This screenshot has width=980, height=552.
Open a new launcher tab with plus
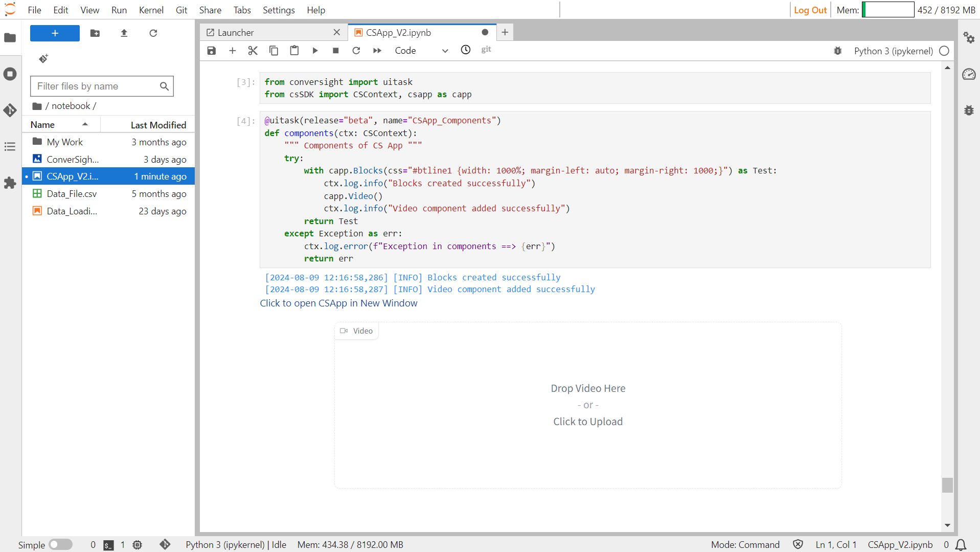click(505, 32)
